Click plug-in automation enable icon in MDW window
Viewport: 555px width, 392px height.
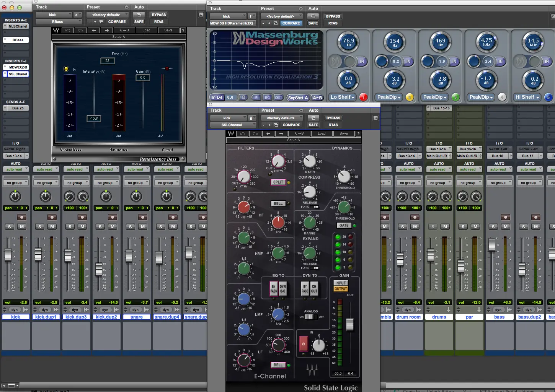click(313, 16)
